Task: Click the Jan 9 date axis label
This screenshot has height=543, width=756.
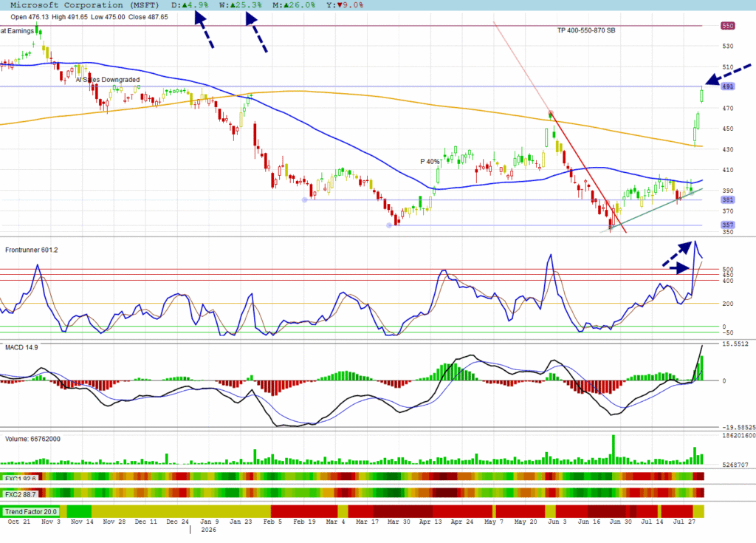Action: 209,522
